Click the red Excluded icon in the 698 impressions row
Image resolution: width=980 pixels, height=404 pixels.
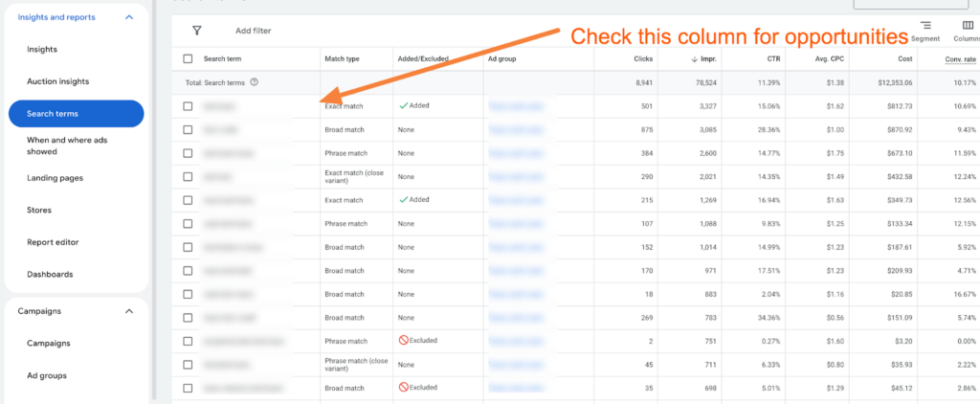pyautogui.click(x=404, y=387)
